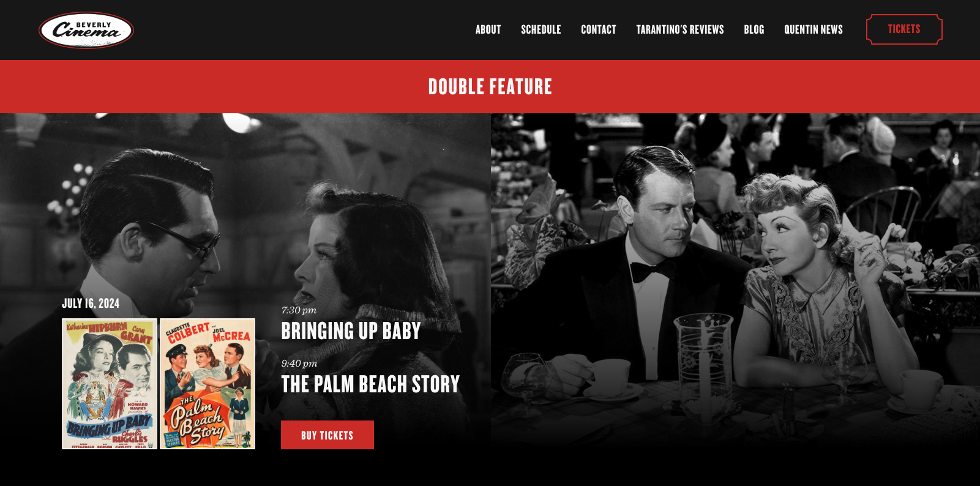The width and height of the screenshot is (980, 486).
Task: Click the Palm Beach Story restaurant still image
Action: click(735, 282)
